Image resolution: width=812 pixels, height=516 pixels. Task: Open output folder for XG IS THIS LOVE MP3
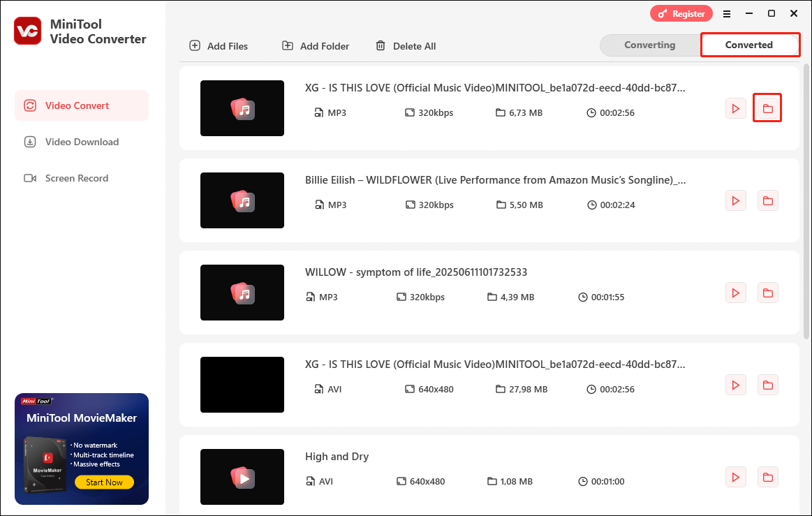767,108
